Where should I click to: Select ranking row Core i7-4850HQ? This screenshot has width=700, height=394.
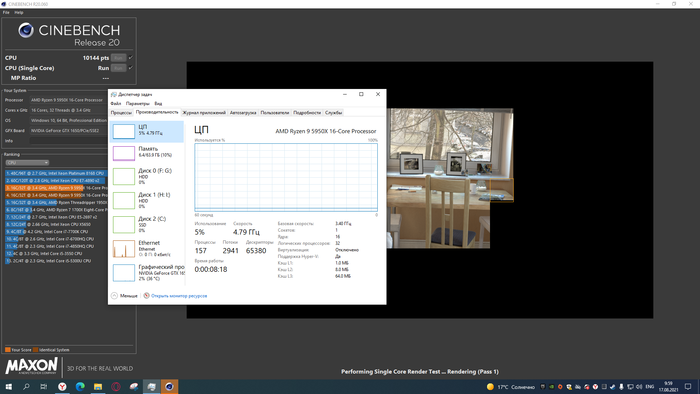(56, 246)
